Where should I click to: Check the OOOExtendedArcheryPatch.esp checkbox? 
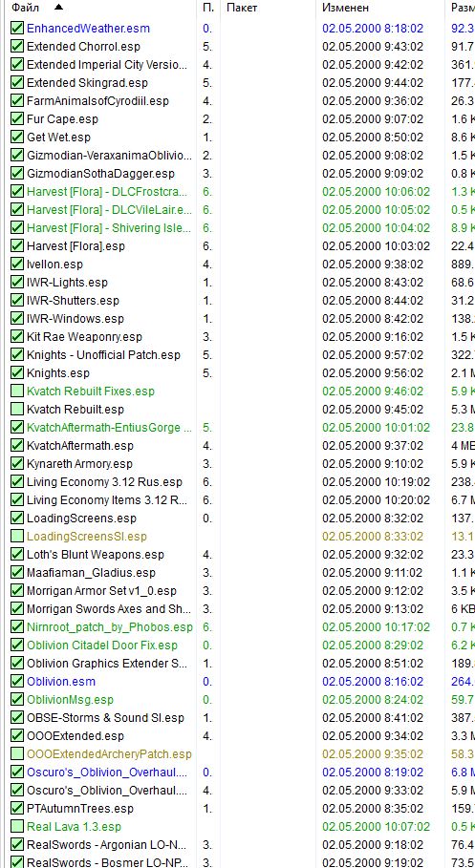pos(17,754)
